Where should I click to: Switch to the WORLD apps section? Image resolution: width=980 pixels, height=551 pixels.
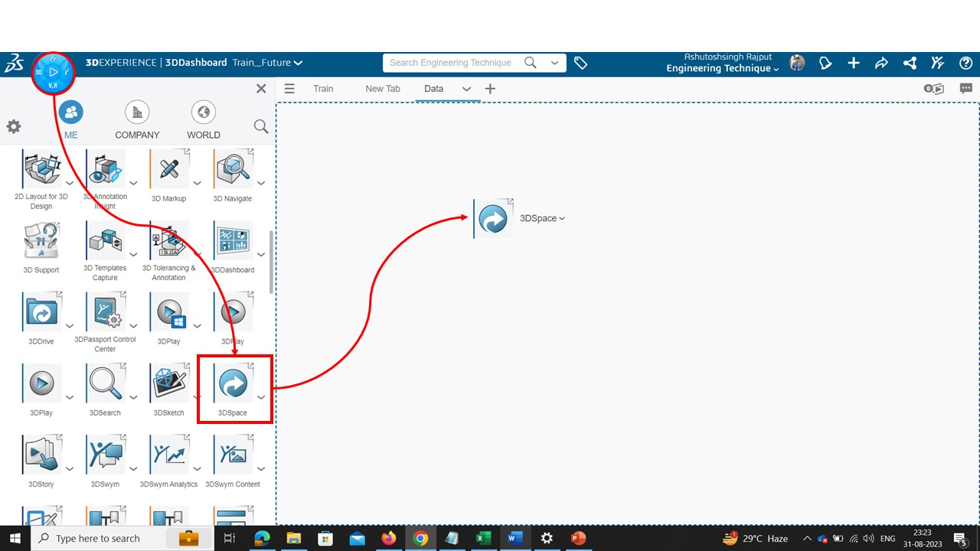(203, 121)
